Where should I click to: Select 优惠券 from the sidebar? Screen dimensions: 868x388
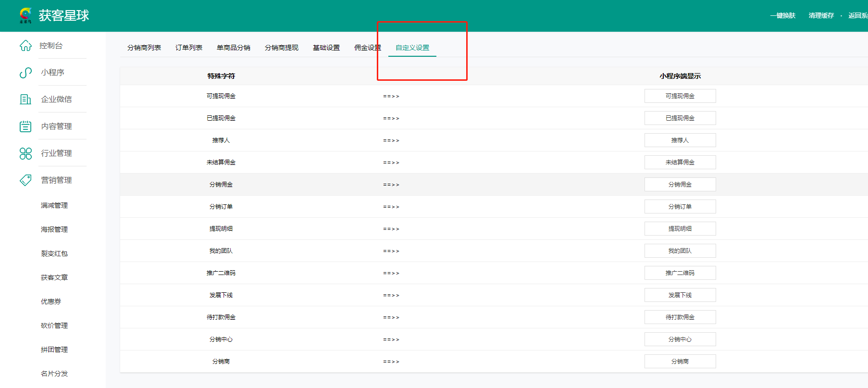(x=51, y=301)
